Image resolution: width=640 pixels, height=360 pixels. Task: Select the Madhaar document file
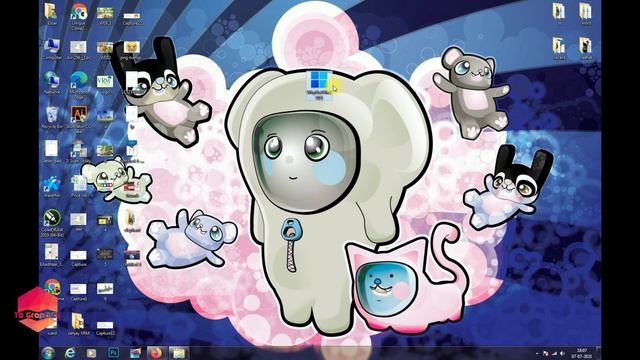coord(51,256)
